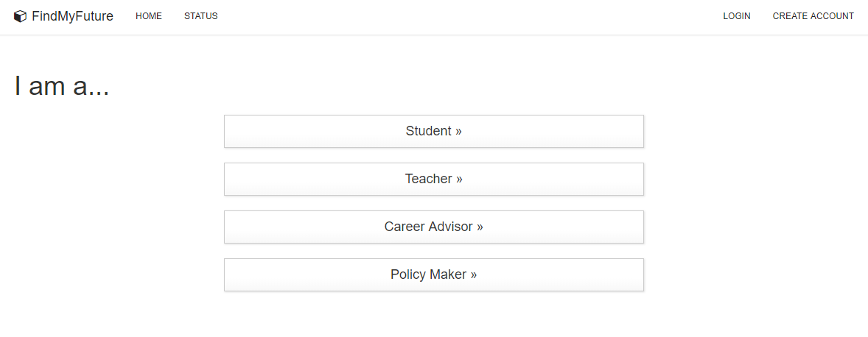Go to the STATUS page
868x337 pixels.
pyautogui.click(x=201, y=16)
